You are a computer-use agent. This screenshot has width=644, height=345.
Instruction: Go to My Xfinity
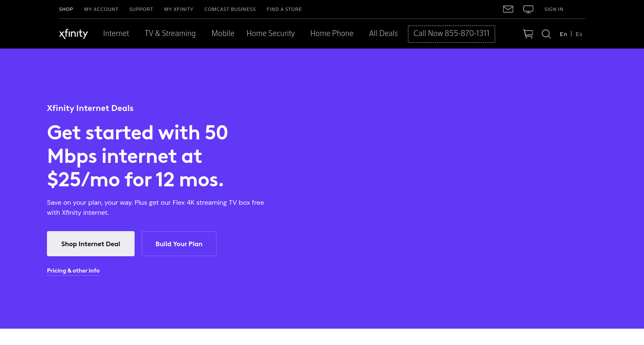[x=179, y=9]
